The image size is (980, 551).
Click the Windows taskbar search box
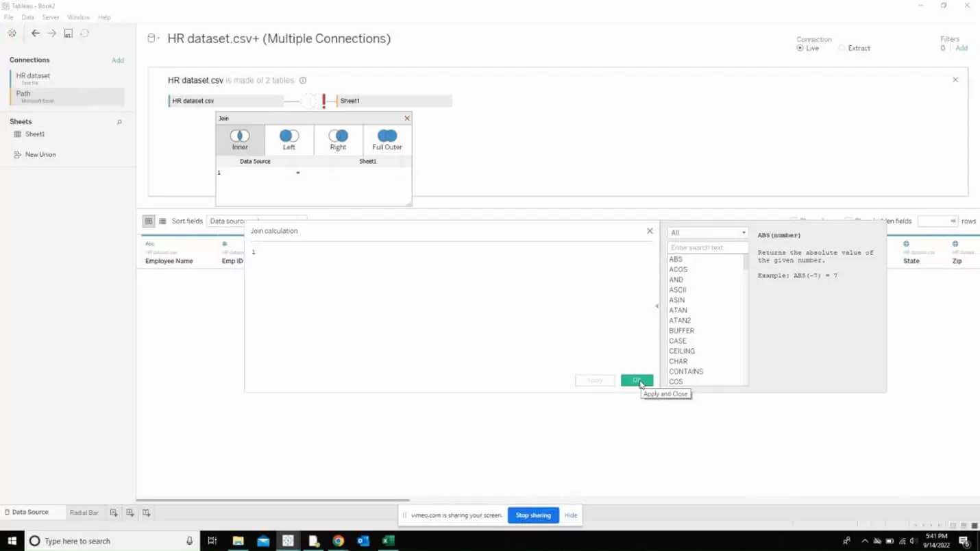tap(111, 541)
